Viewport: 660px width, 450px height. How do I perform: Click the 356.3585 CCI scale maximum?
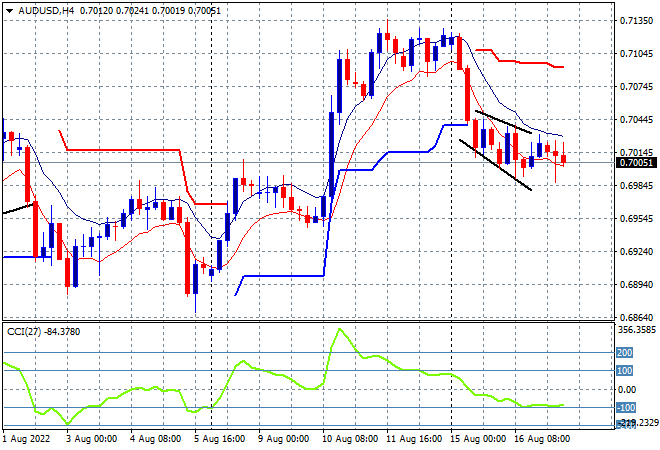pos(637,330)
